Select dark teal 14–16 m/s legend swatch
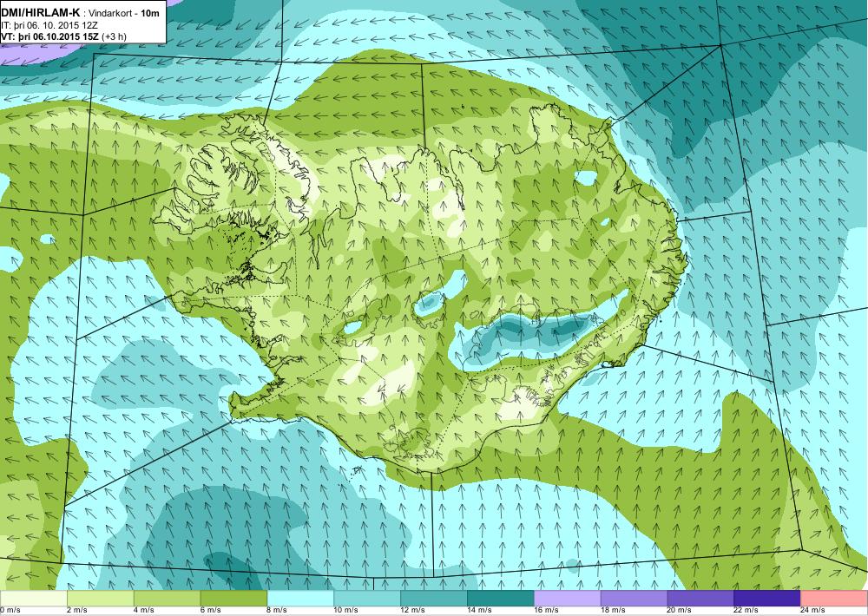This screenshot has height=616, width=868. click(x=501, y=599)
